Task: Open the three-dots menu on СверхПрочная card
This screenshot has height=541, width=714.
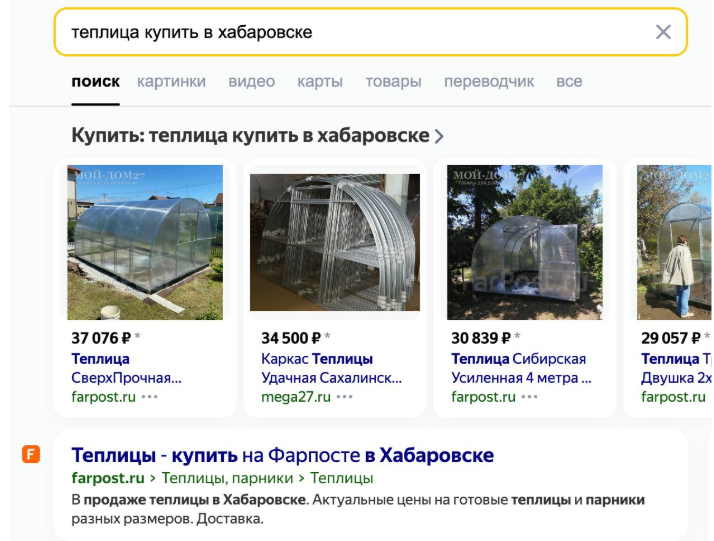Action: [x=149, y=397]
